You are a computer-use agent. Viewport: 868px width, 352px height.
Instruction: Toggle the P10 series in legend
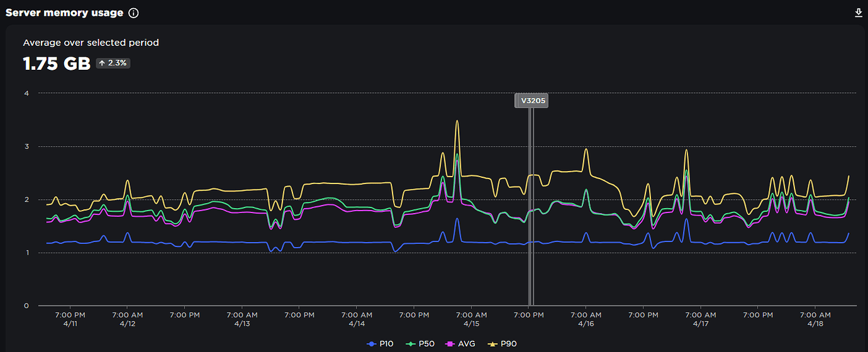point(380,344)
